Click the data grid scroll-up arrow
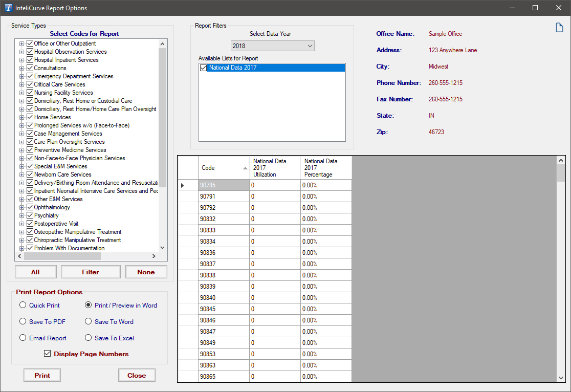Image resolution: width=571 pixels, height=392 pixels. [561, 160]
